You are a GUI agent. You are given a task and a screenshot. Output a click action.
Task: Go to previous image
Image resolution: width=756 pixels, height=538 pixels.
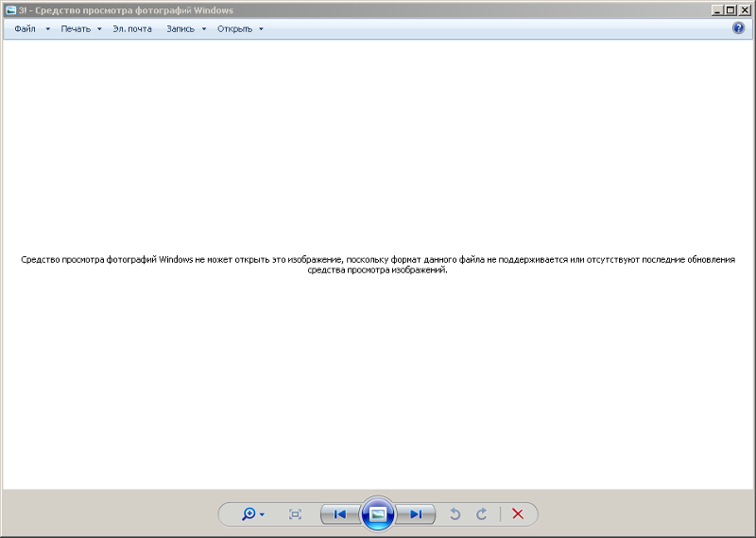(x=340, y=514)
